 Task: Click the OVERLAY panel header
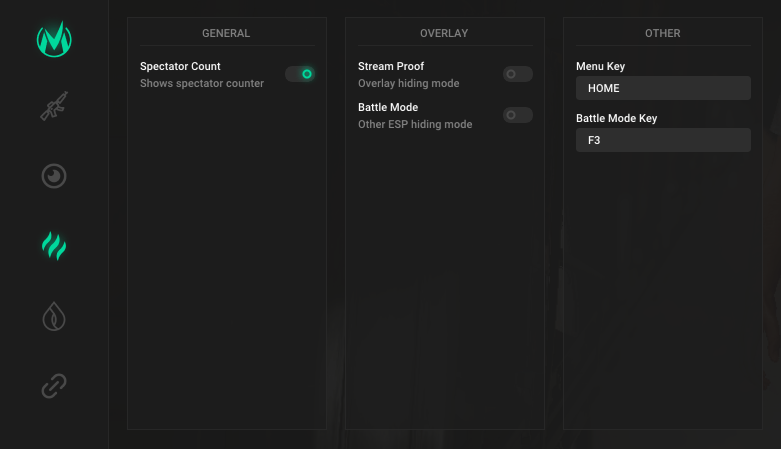tap(444, 33)
